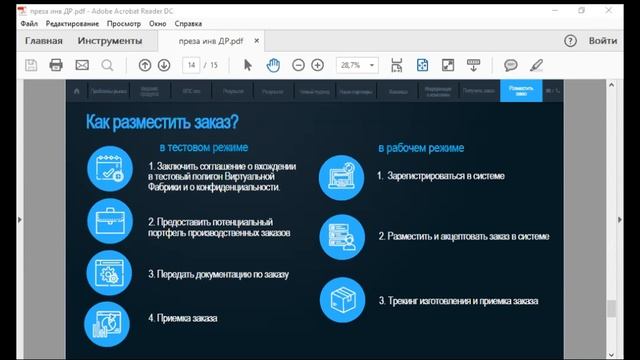This screenshot has width=640, height=360.
Task: Click the read mode download-arrow icon
Action: point(473,65)
